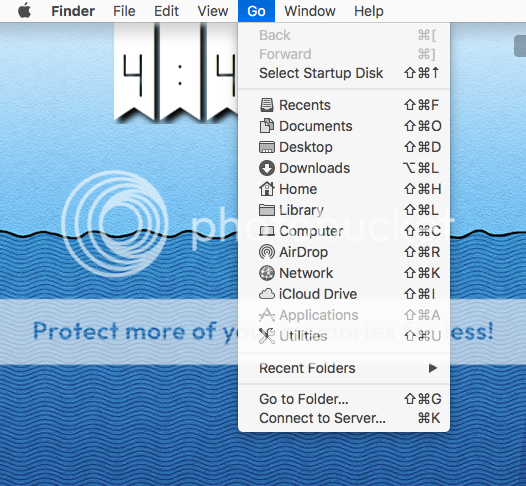
Task: Expand the Recent Folders submenu arrow
Action: (x=433, y=368)
